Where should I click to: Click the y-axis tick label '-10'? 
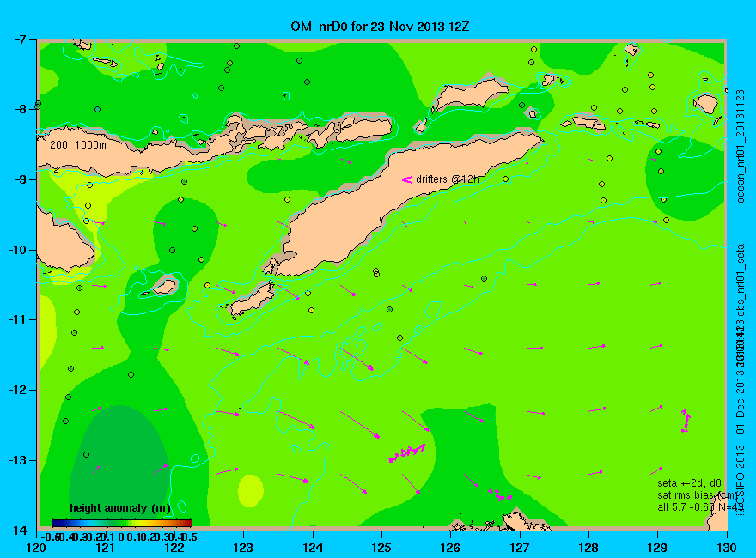coord(16,250)
